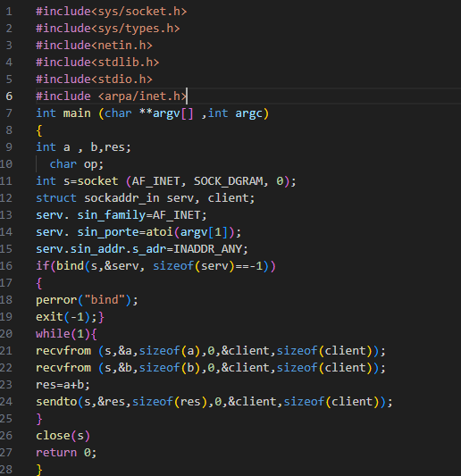The image size is (461, 476).
Task: Click on '#include<netin.h>' line
Action: click(94, 46)
